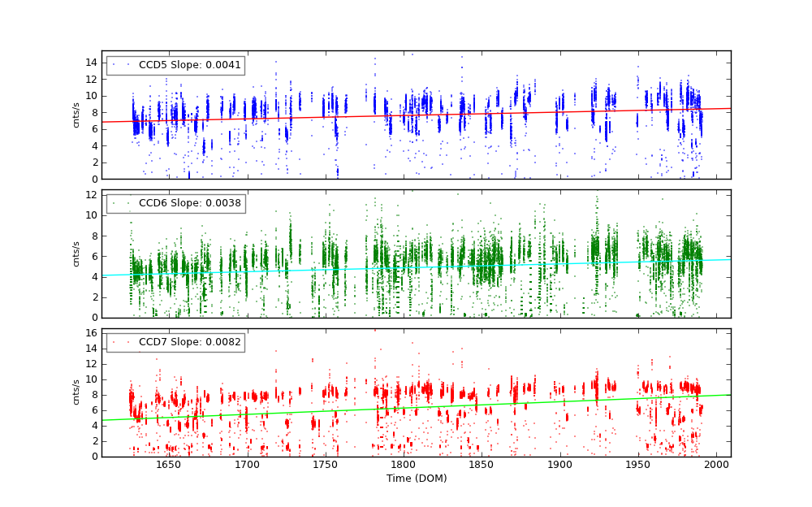
Task: Click the green marker in CCD6 legend
Action: [x=120, y=203]
